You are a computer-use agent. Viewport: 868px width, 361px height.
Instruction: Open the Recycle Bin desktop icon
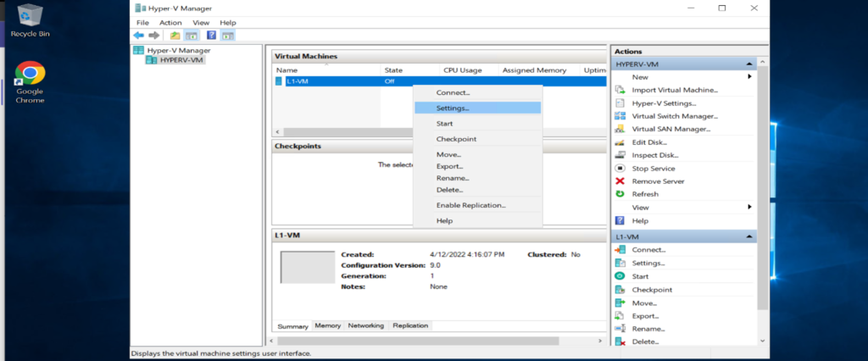tap(30, 21)
